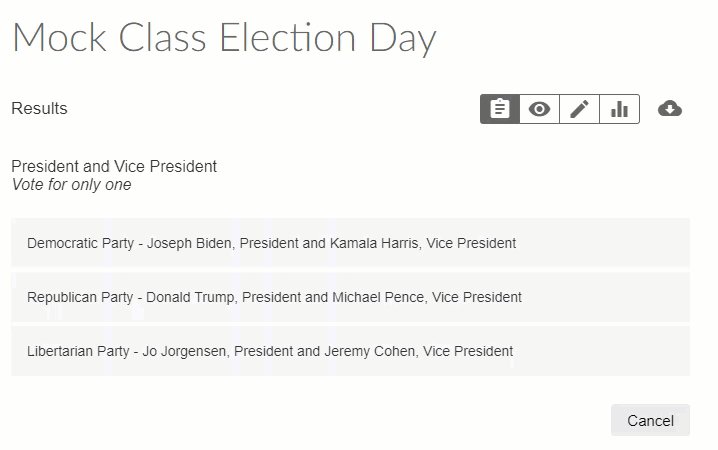Show the bar chart results view
Screen dimensions: 718x450
click(x=619, y=109)
